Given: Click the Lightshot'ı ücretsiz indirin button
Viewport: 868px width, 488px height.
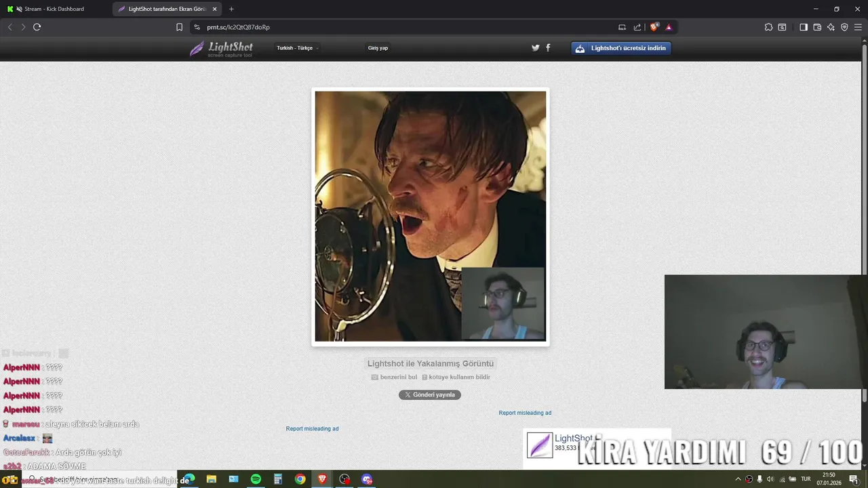Looking at the screenshot, I should pos(621,48).
